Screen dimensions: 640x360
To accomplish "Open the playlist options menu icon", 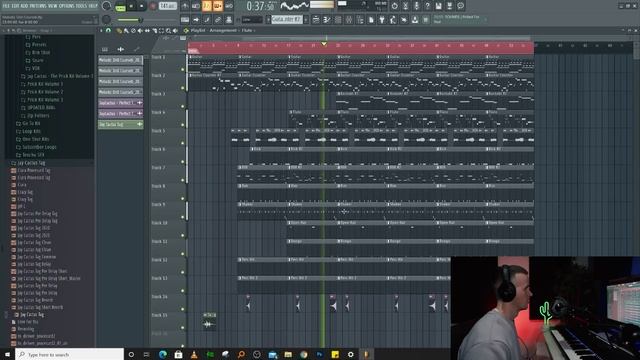I will [x=101, y=31].
